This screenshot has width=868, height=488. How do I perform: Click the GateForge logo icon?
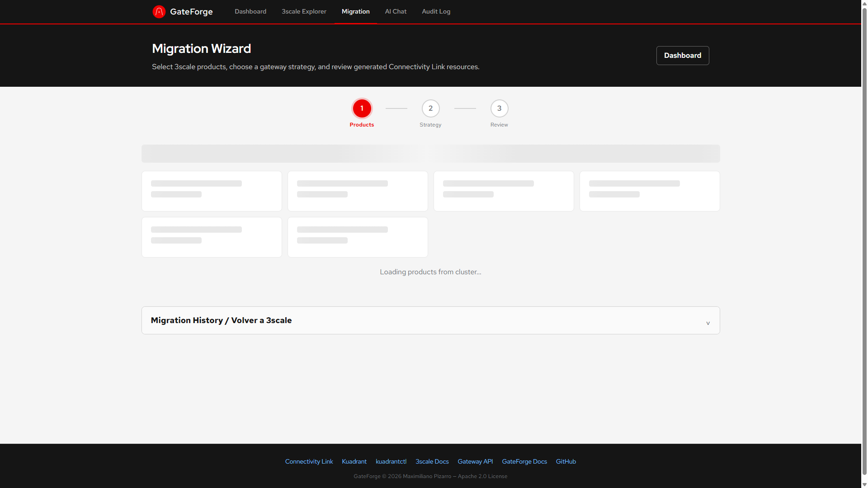(159, 11)
